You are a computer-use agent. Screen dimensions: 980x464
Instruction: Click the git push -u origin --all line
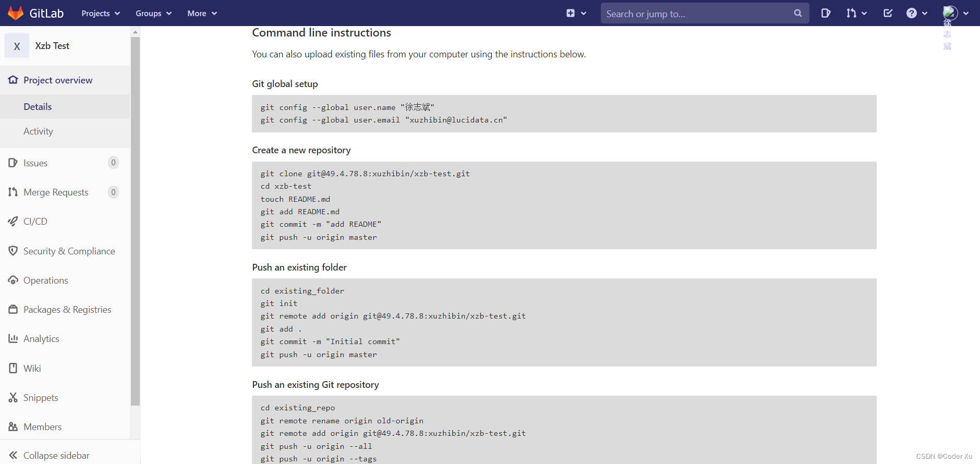(x=317, y=446)
